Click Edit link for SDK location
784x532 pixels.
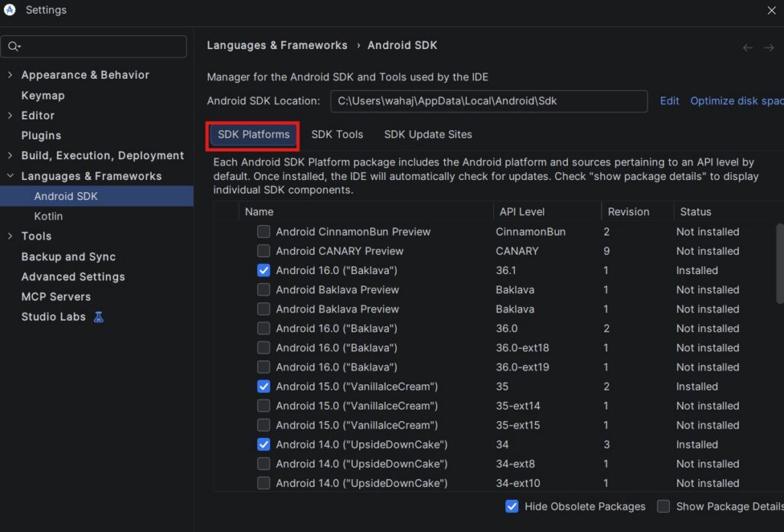(669, 101)
